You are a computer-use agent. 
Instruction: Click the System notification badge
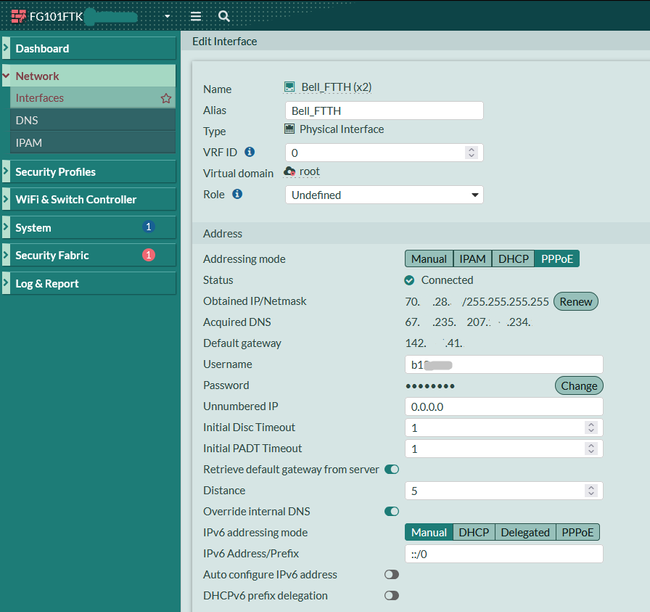pyautogui.click(x=148, y=228)
